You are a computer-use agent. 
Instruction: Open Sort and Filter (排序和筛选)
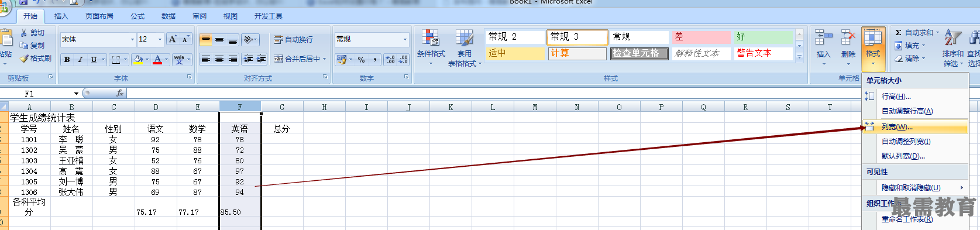coord(953,47)
